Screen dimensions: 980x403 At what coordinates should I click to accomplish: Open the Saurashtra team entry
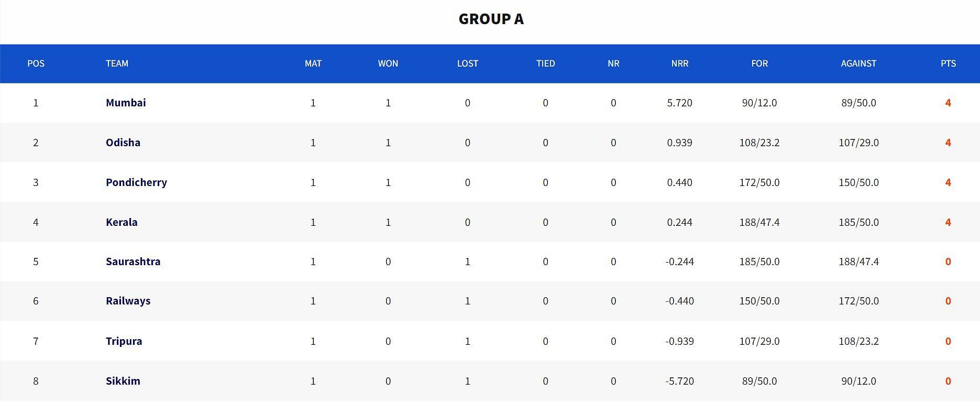[x=133, y=262]
